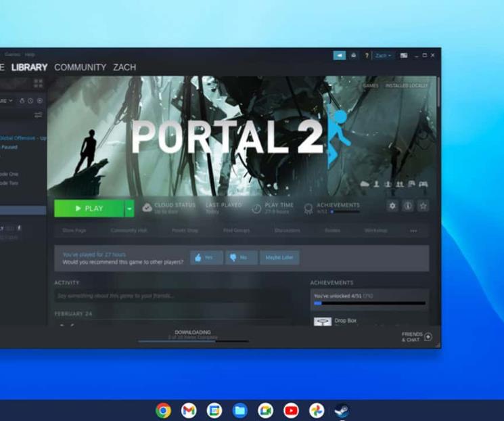Open Friends & Chat panel
Image resolution: width=504 pixels, height=421 pixels.
(412, 337)
